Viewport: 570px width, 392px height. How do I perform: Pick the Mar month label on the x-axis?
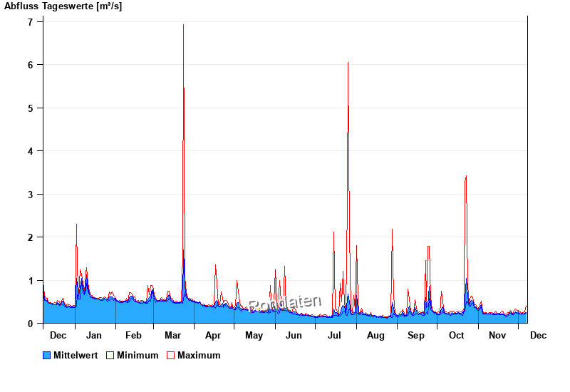point(173,335)
